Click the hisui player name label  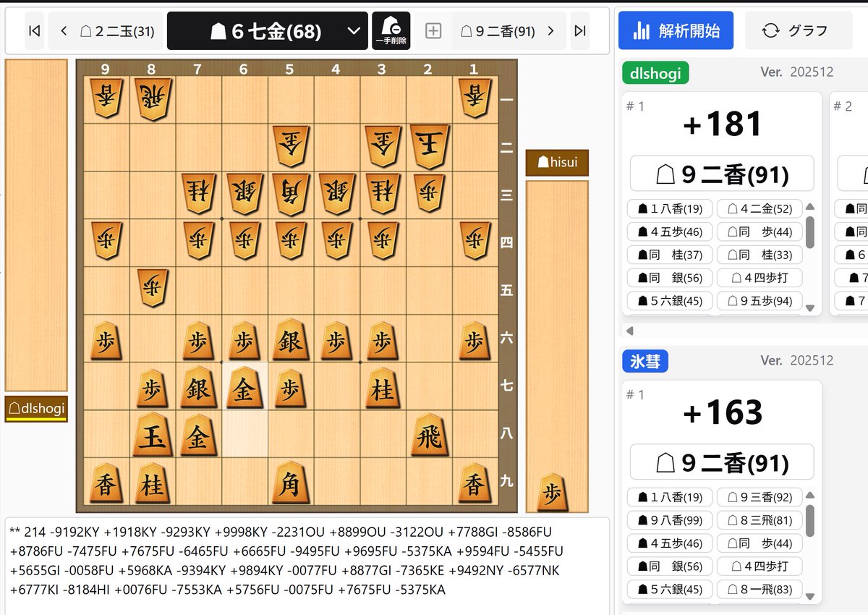(x=557, y=162)
